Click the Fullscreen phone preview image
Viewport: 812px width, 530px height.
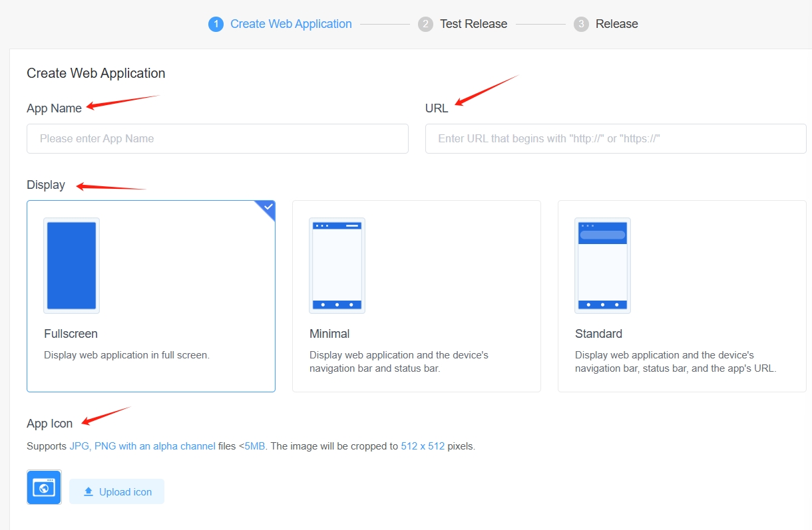tap(71, 265)
